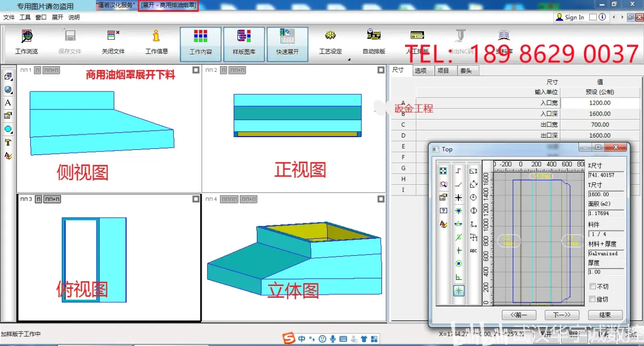Image resolution: width=644 pixels, height=346 pixels.
Task: Open 工艺设定 process settings toolbar button
Action: (330, 42)
